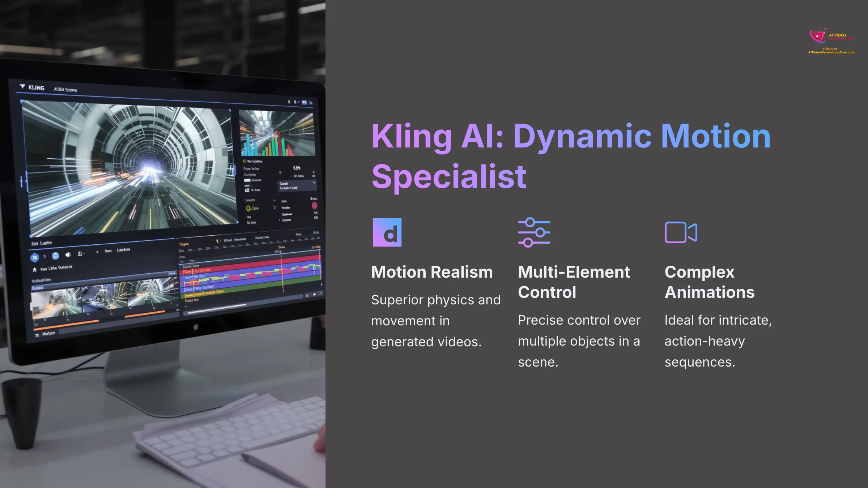
Task: Click the red record circle in side panel
Action: pyautogui.click(x=314, y=205)
